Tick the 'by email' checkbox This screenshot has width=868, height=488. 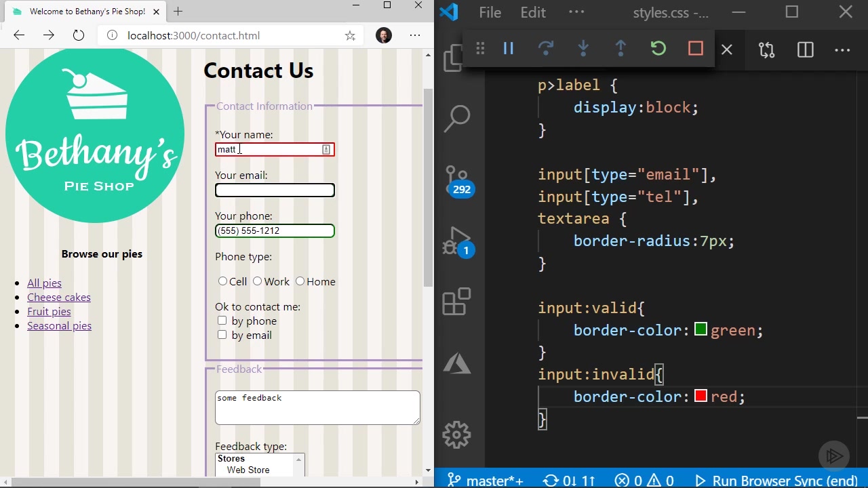[x=222, y=335]
